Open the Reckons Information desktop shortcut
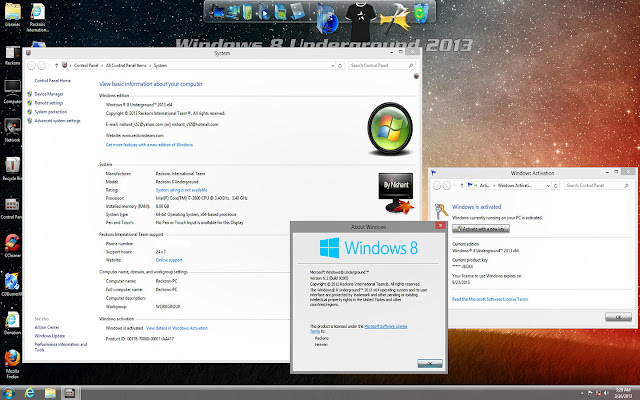Screen dimensions: 640x400 tap(37, 18)
